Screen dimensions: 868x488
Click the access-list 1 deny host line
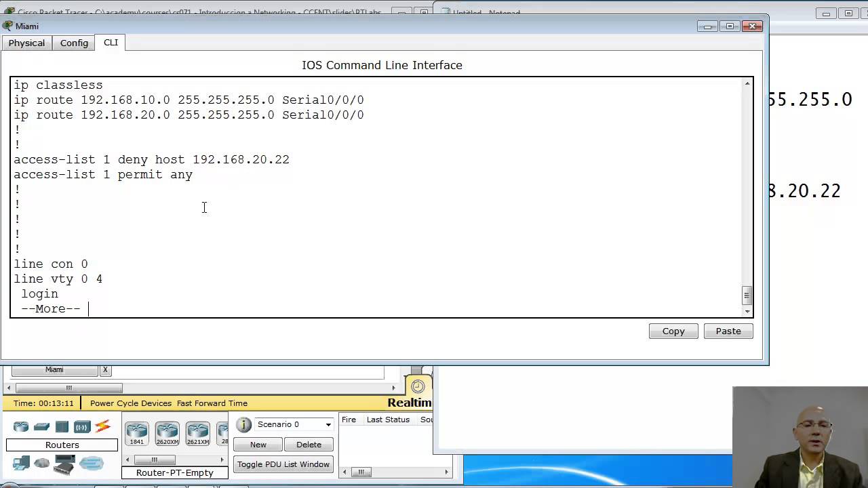tap(151, 160)
